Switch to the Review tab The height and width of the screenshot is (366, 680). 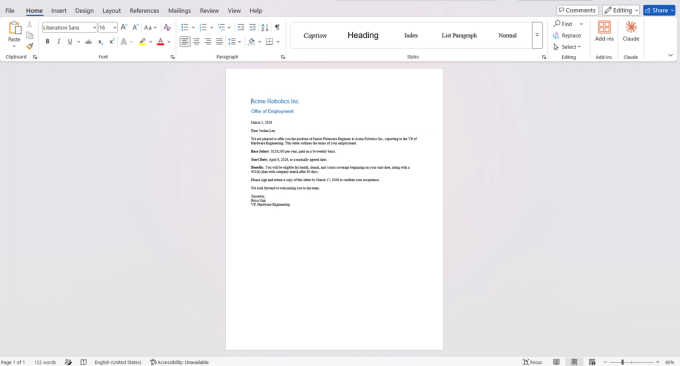[209, 10]
